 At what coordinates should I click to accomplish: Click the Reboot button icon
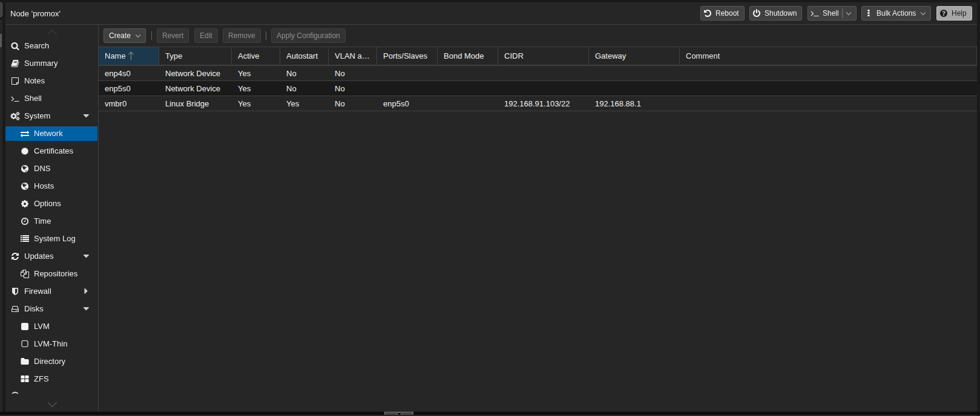708,13
